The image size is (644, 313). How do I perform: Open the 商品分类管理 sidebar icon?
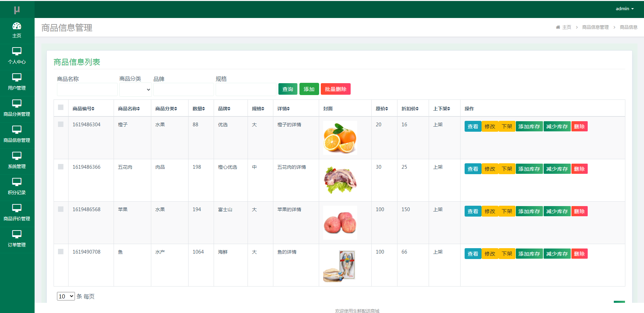[x=17, y=104]
